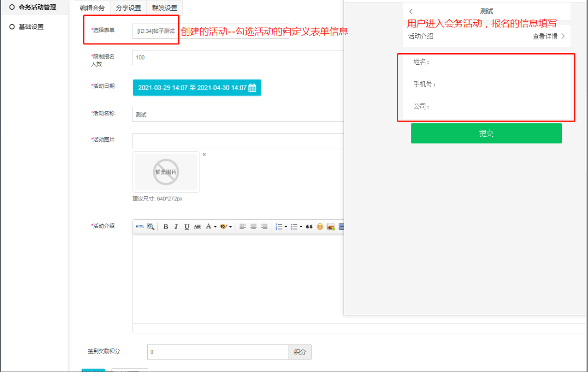Center-align text in the editor
The image size is (588, 372).
click(x=253, y=227)
